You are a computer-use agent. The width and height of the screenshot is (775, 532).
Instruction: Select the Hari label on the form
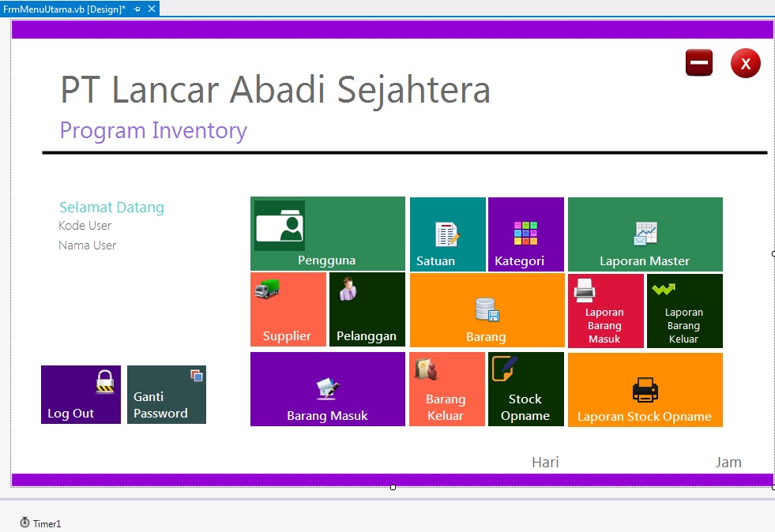click(x=545, y=462)
